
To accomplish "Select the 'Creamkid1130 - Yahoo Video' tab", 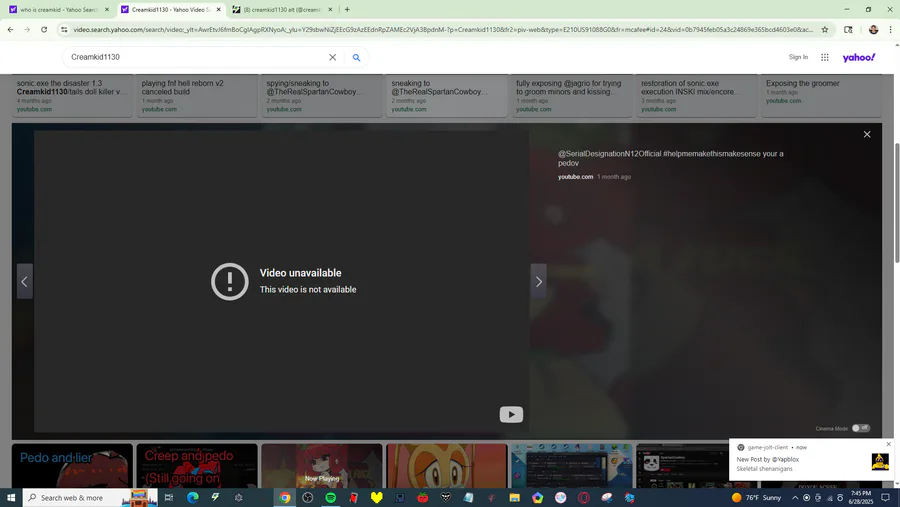I will point(170,9).
